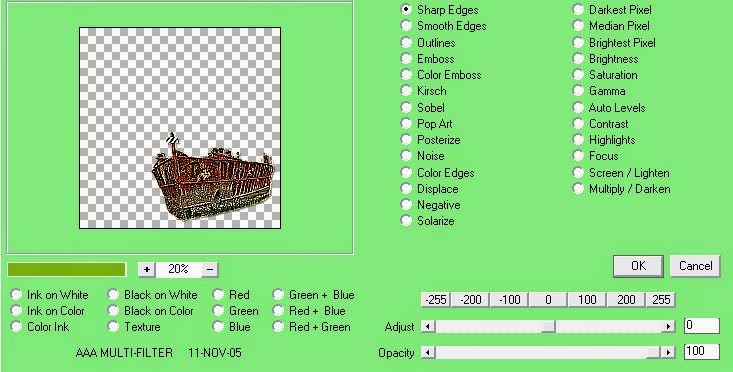Click the Opacity value input field
This screenshot has width=733, height=372.
[x=702, y=351]
